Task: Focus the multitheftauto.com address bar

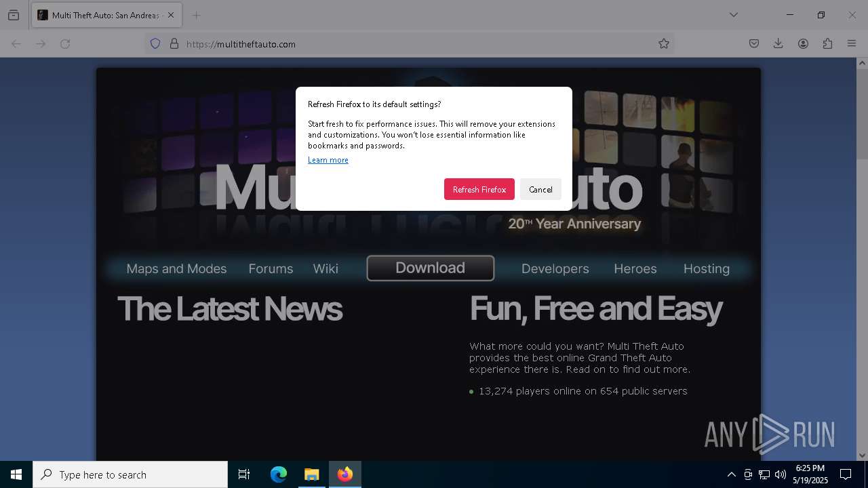Action: point(410,43)
